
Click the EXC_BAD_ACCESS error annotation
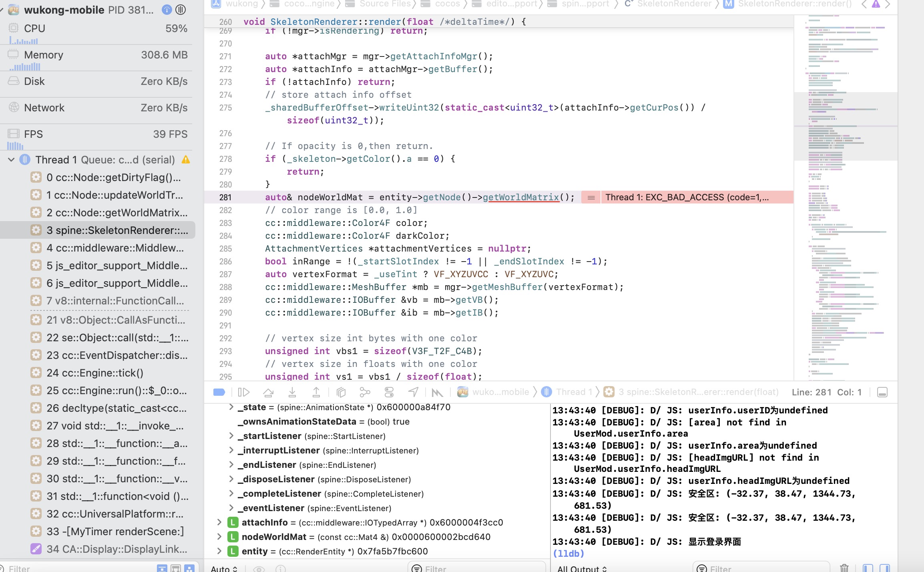687,197
